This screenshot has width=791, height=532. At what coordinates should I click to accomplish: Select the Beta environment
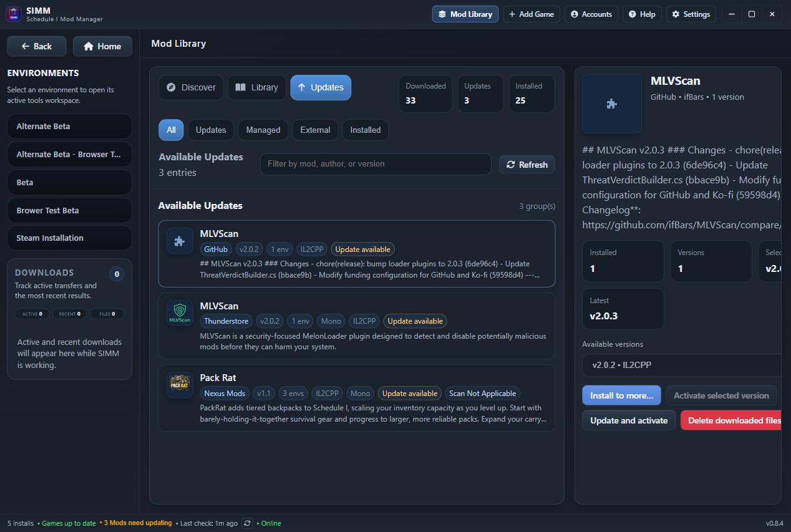point(69,182)
